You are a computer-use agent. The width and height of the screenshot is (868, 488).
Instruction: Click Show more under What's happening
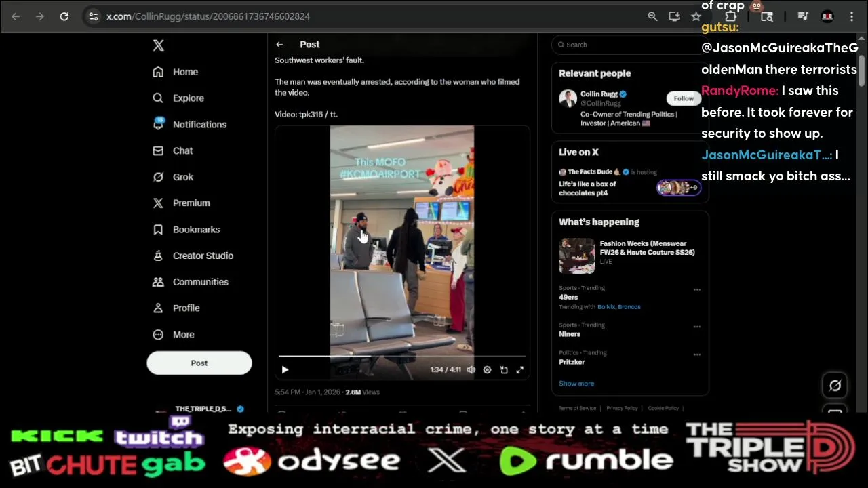576,384
